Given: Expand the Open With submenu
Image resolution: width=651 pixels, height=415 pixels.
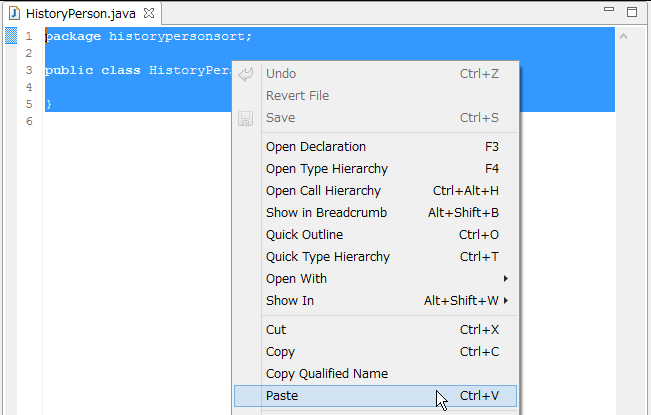Looking at the screenshot, I should pyautogui.click(x=375, y=279).
